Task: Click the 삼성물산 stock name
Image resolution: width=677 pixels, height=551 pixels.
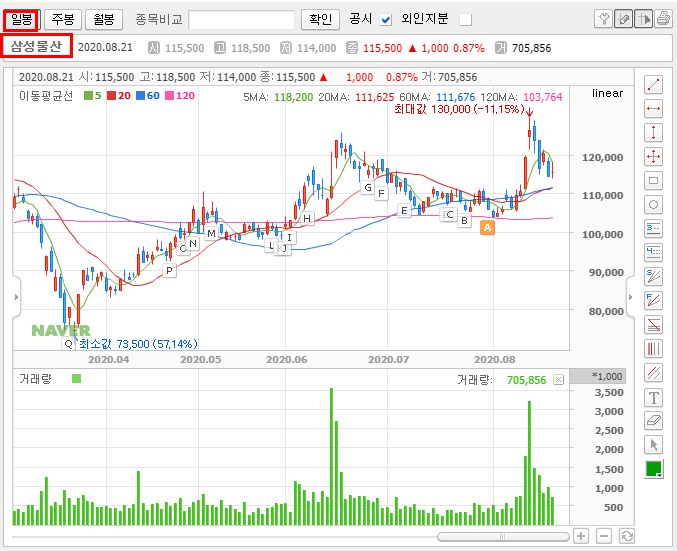Action: coord(36,46)
